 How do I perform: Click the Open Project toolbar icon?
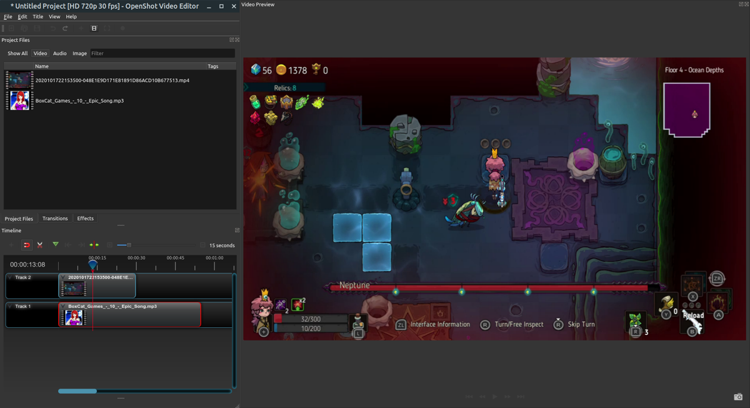tap(24, 28)
